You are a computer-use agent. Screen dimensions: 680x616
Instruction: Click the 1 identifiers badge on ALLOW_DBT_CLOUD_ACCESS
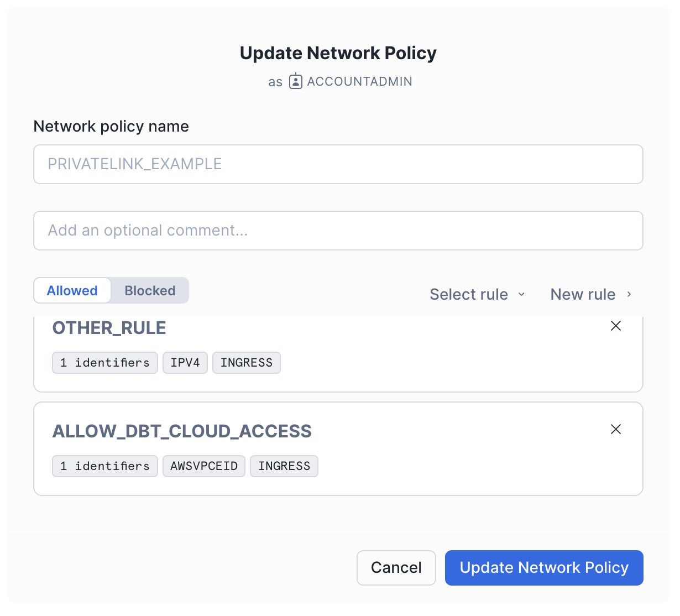pos(104,466)
